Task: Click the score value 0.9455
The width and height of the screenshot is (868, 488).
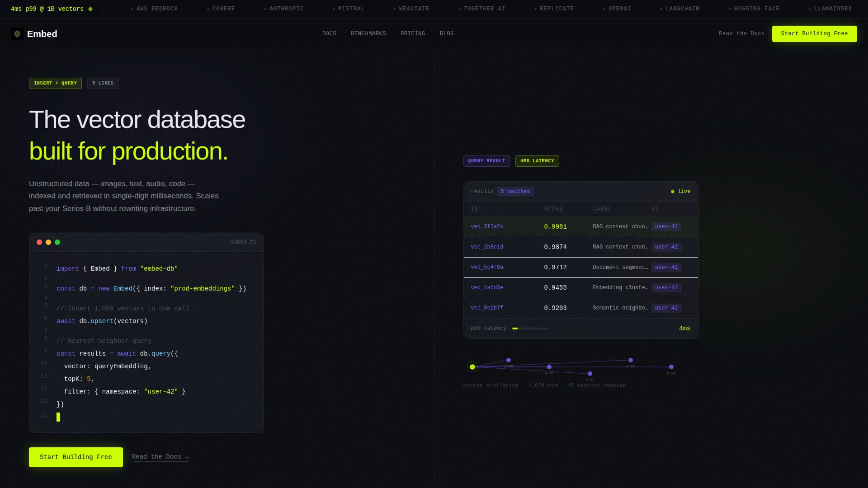Action: [555, 288]
